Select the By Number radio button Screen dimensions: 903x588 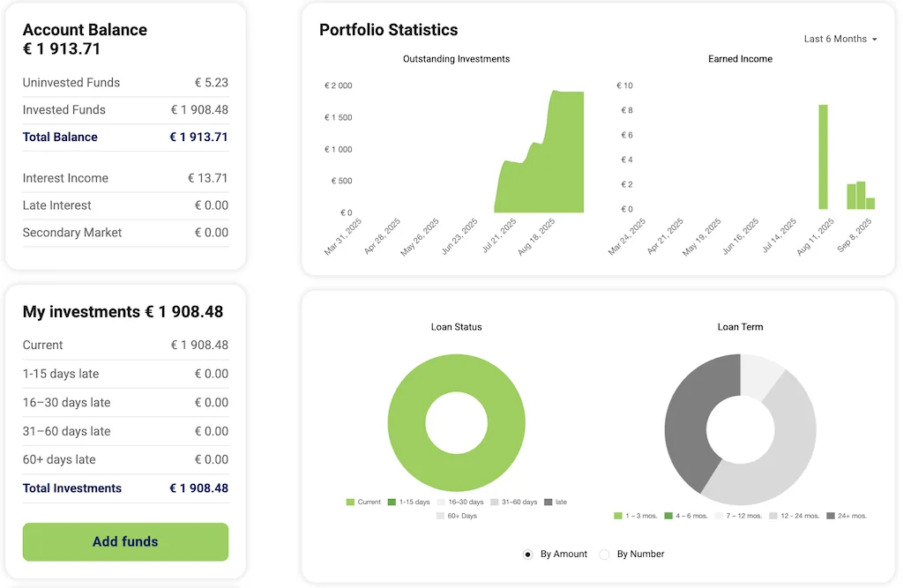point(605,555)
